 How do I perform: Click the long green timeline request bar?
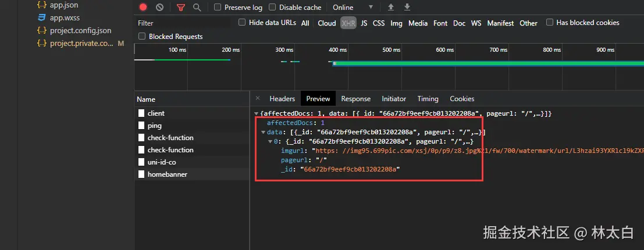[x=488, y=63]
